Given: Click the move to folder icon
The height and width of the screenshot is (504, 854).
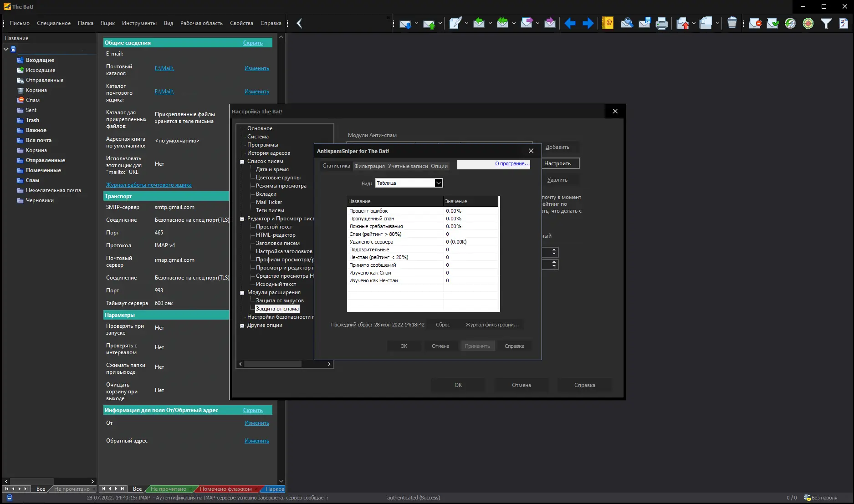Looking at the screenshot, I should tap(682, 23).
